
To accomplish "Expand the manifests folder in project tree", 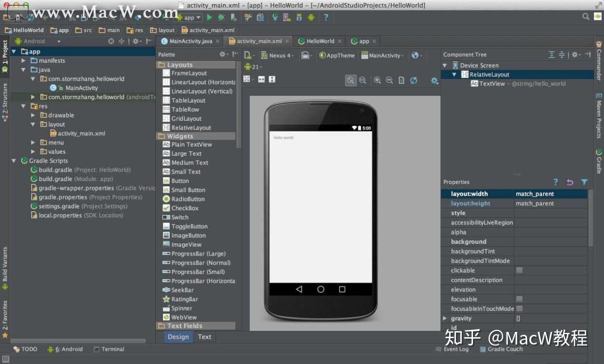I will 23,61.
